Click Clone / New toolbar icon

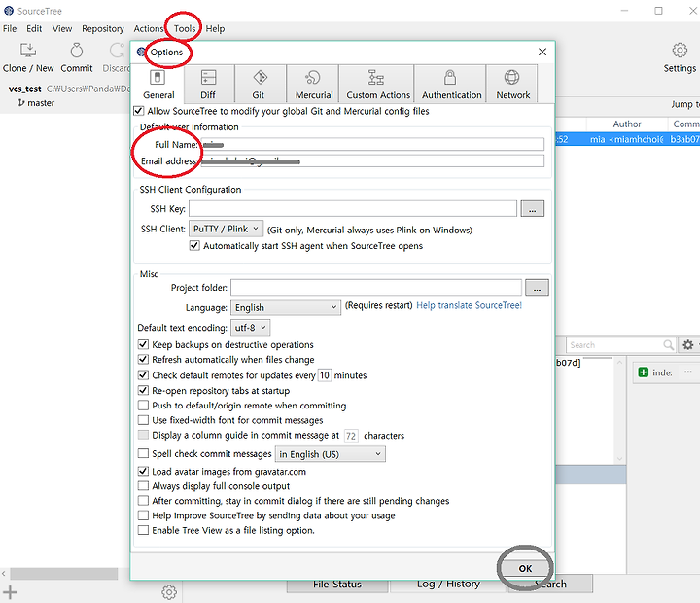(28, 57)
